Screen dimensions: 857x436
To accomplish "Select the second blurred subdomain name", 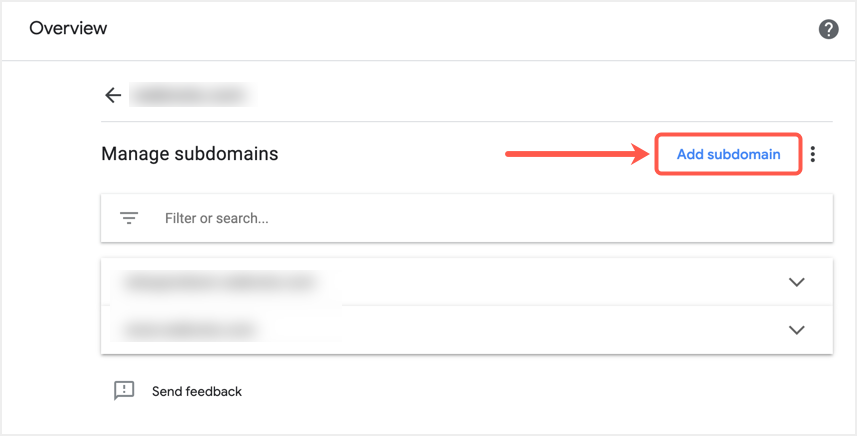I will coord(190,329).
